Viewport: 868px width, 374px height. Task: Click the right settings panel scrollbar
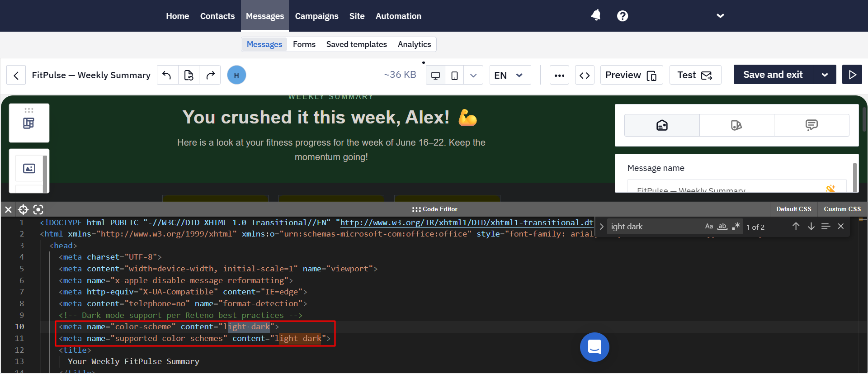854,177
